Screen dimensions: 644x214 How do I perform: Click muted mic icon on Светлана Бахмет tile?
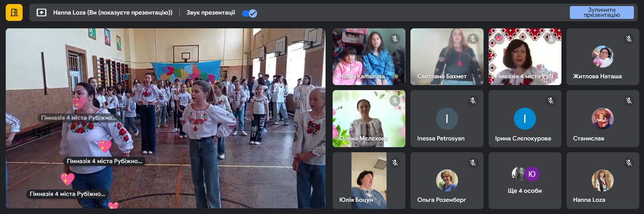[x=473, y=39]
